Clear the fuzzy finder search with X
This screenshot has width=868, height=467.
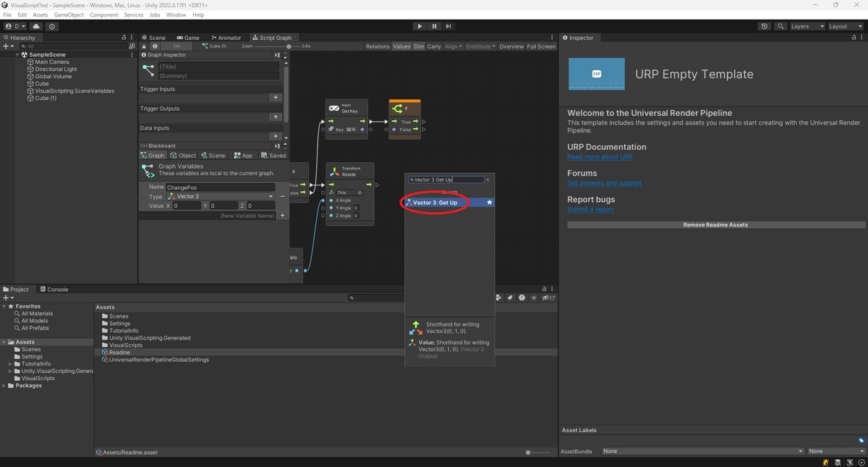click(488, 180)
